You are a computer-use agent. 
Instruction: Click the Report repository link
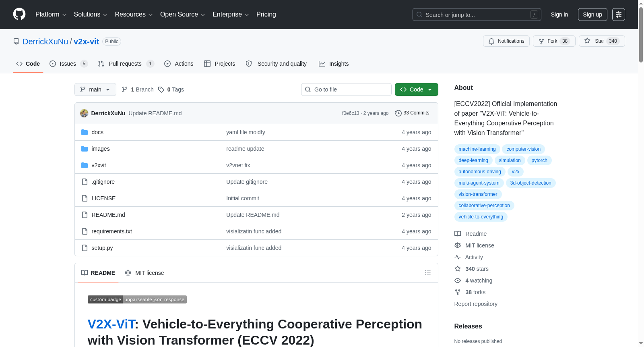point(476,304)
